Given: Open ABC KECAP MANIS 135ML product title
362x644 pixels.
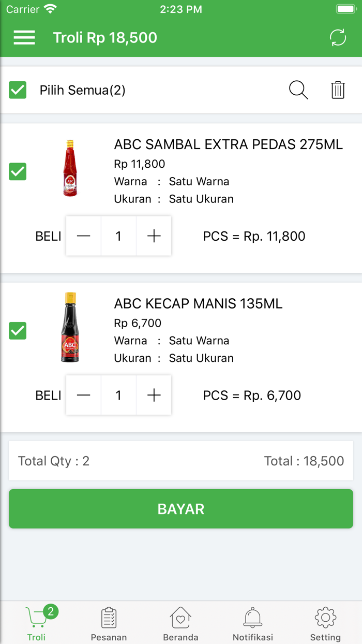Looking at the screenshot, I should [198, 303].
